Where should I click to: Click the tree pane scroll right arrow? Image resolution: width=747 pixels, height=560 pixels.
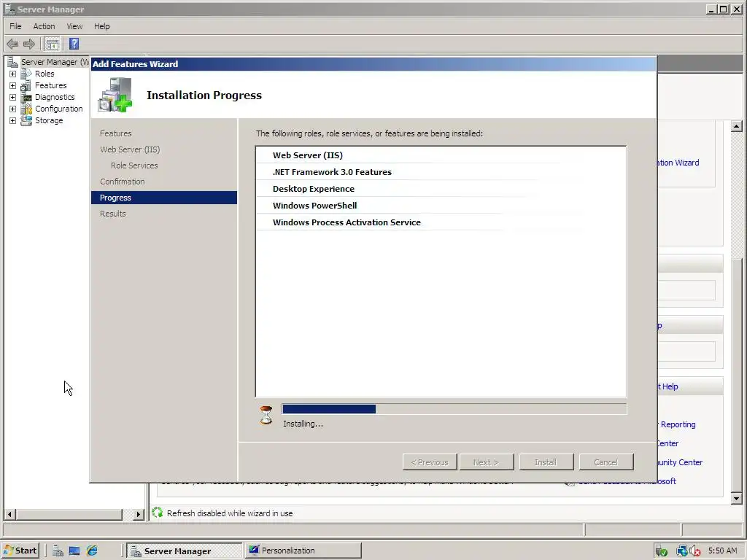pos(138,514)
